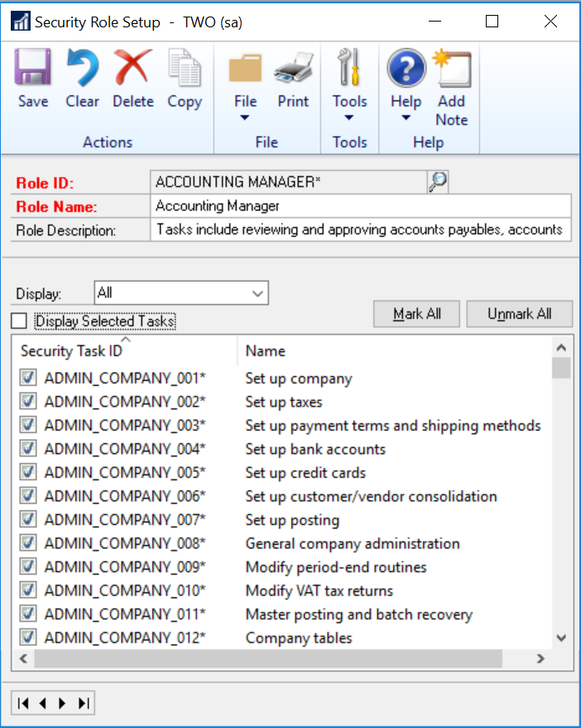The image size is (581, 728).
Task: Uncheck ADMIN_COMPANY_001* task checkbox
Action: click(28, 378)
